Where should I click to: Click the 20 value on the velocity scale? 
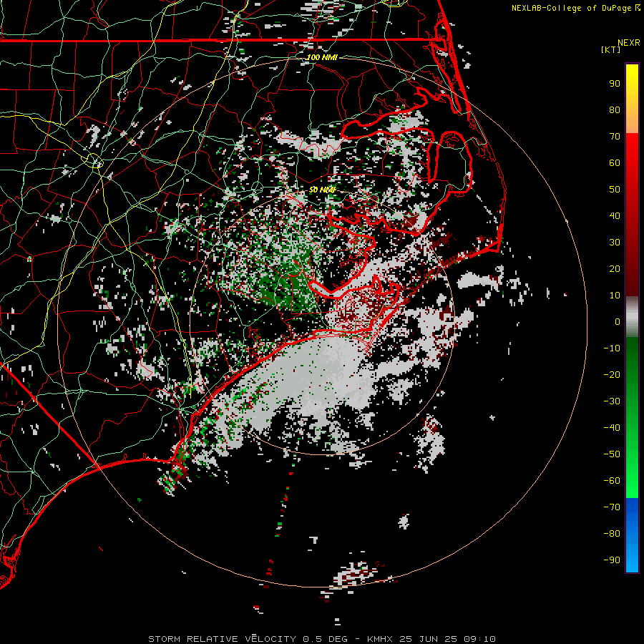[615, 269]
